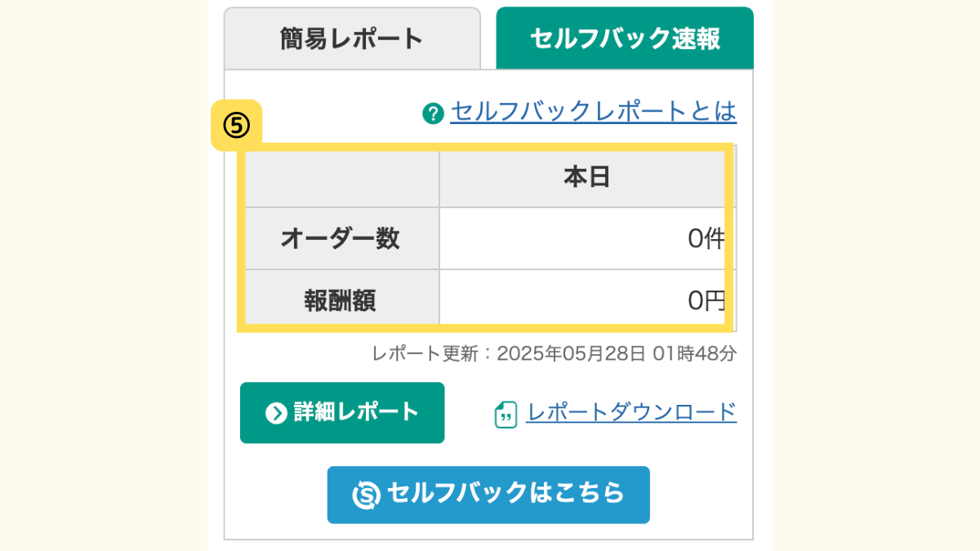
Task: Click the 0件 order count value
Action: [706, 238]
